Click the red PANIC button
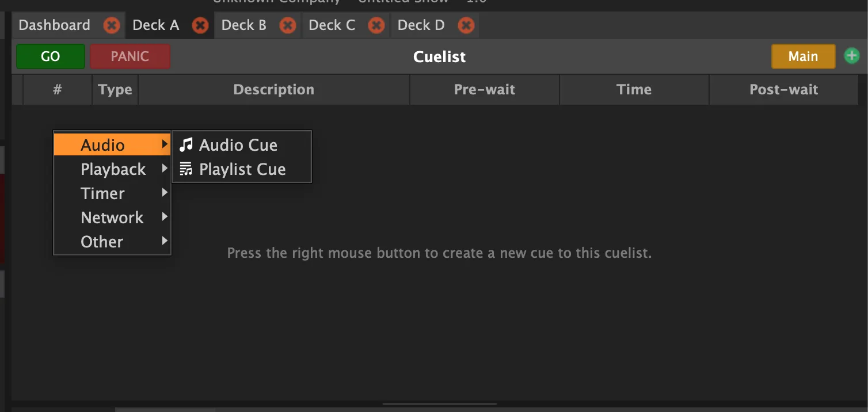868x412 pixels. pyautogui.click(x=130, y=56)
